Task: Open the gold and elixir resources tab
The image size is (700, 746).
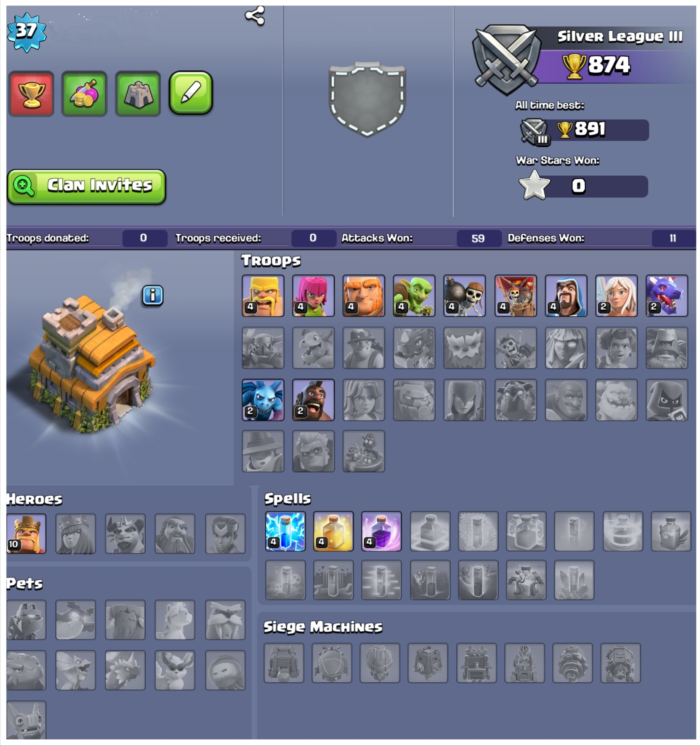Action: coord(84,94)
